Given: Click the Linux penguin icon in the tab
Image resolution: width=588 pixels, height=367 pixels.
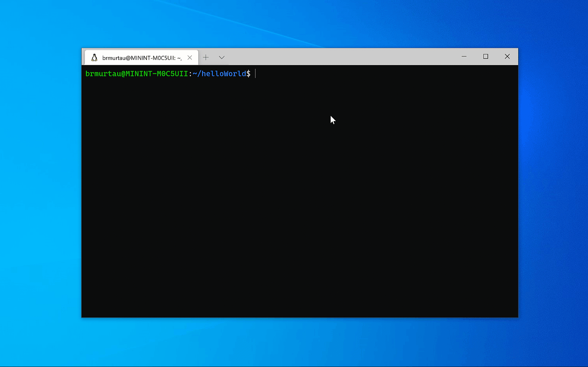Looking at the screenshot, I should [x=94, y=58].
